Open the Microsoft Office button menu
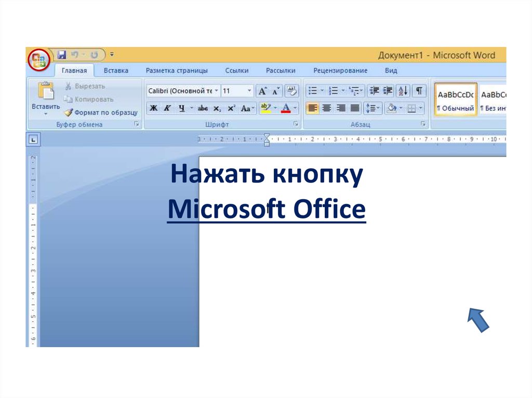This screenshot has width=532, height=398. 38,60
